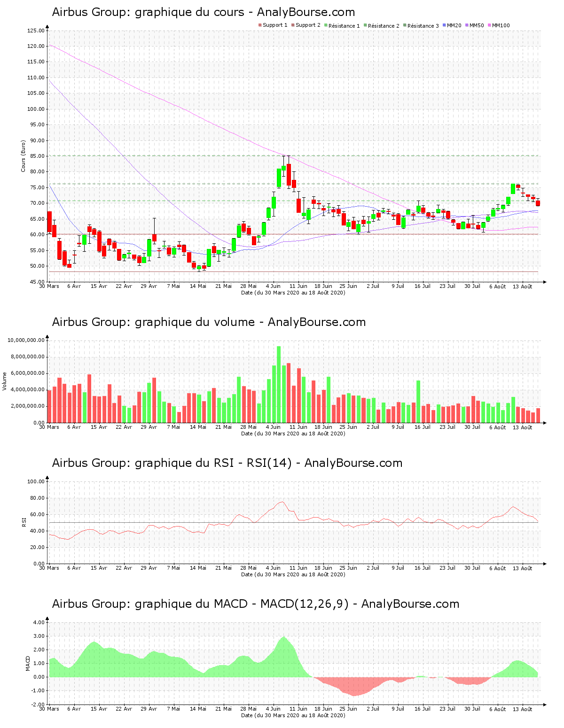564x728 pixels.
Task: Click the 6,000,000.00 volume axis value
Action: point(27,373)
